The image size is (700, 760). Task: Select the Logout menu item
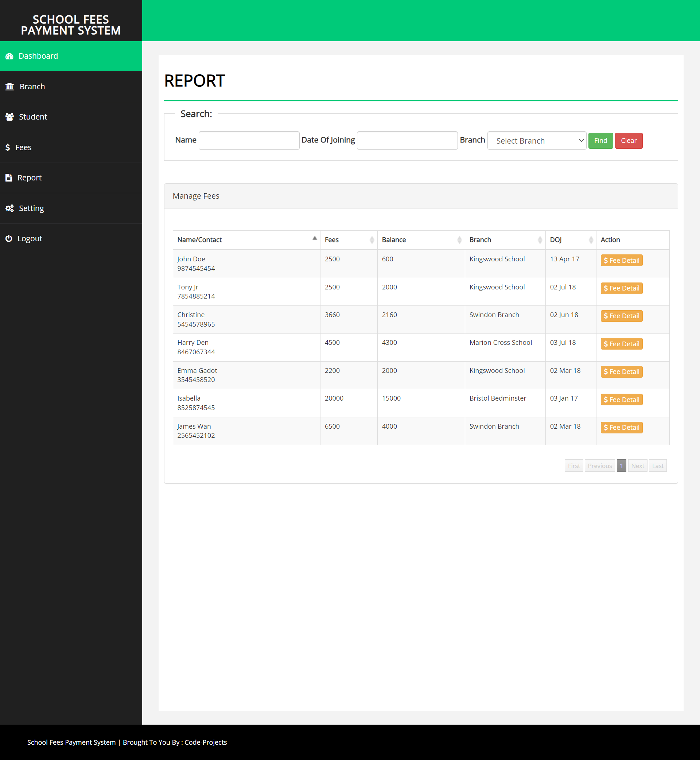coord(71,238)
